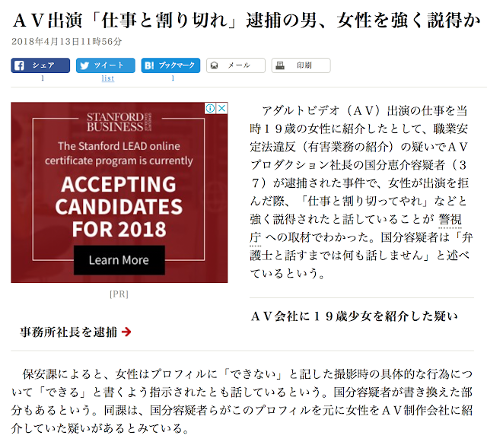Share article with シェア button
The width and height of the screenshot is (487, 448).
[x=40, y=65]
